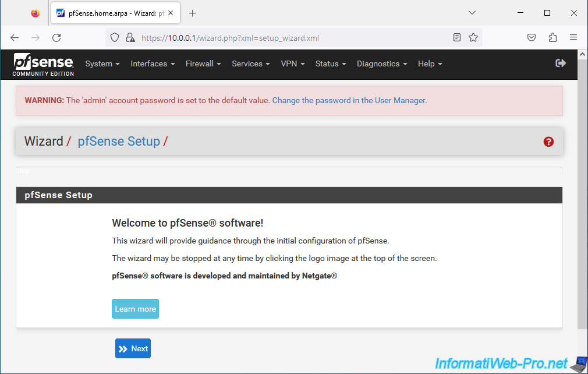Click the pfSense logo to exit wizard
Viewport: 588px width, 374px height.
(x=43, y=65)
